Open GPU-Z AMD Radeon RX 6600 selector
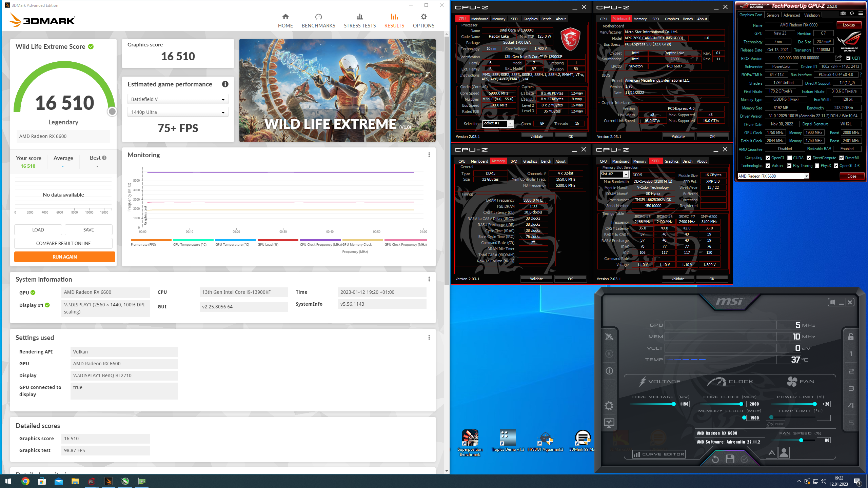Viewport: 868px width, 488px height. click(x=773, y=176)
